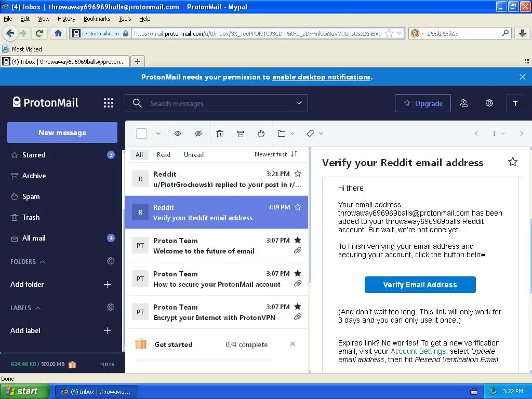Click the Get started progress bar
The height and width of the screenshot is (399, 532).
[x=204, y=360]
